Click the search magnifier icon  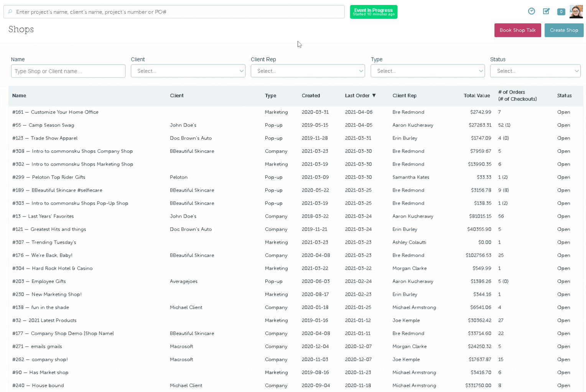click(x=10, y=12)
